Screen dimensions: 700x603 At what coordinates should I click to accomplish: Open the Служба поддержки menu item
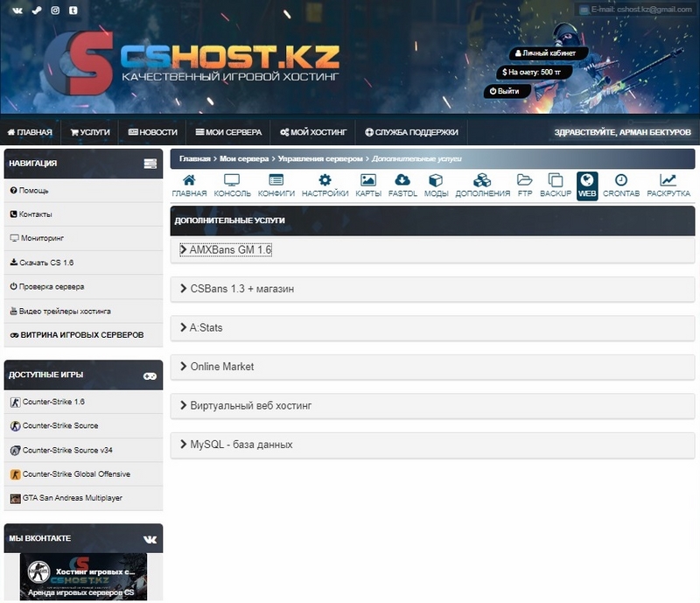pyautogui.click(x=411, y=132)
